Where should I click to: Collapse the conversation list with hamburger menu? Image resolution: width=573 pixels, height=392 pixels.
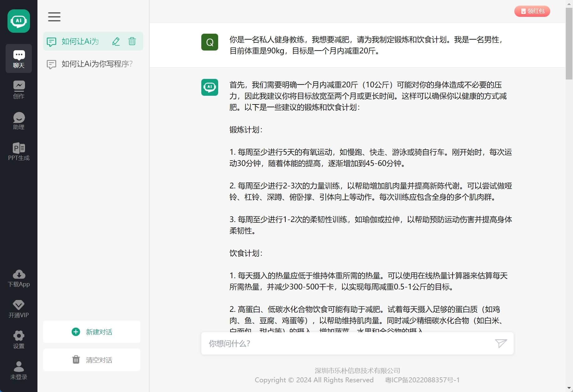tap(54, 17)
